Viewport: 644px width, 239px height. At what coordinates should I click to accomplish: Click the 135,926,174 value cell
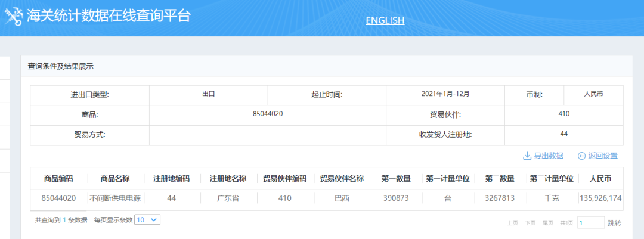coord(600,198)
